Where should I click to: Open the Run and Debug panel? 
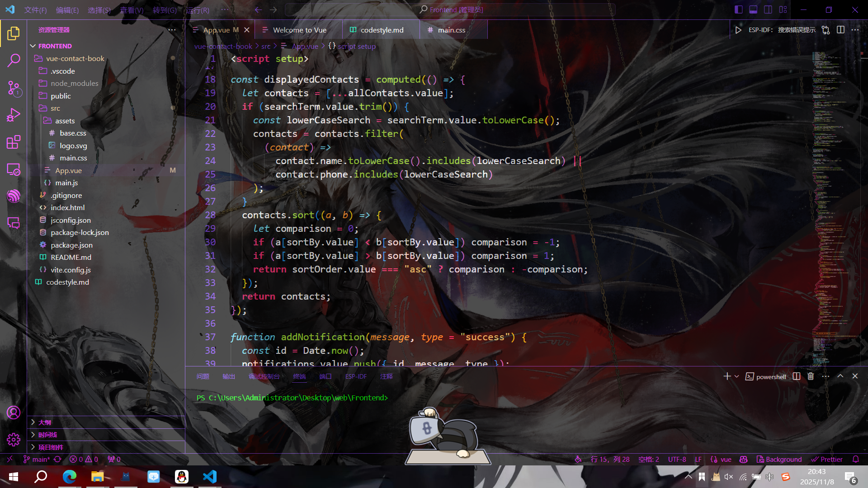pyautogui.click(x=14, y=115)
